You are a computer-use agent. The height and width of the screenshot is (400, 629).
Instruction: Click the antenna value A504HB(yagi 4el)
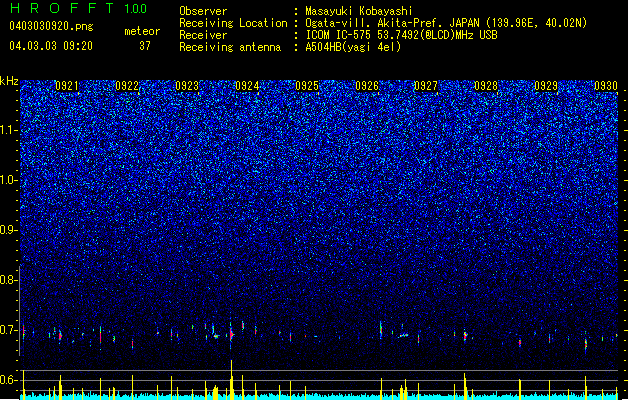353,47
